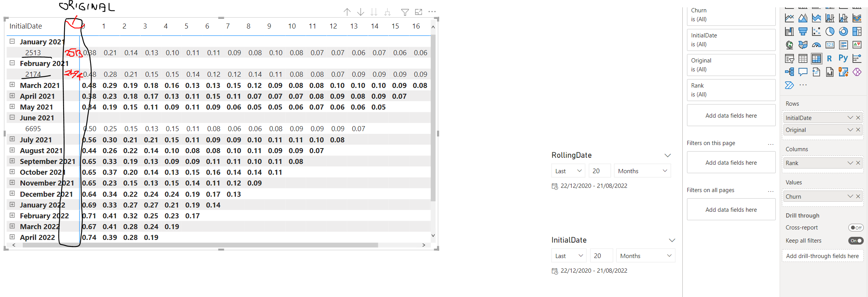Open Focus mode for the matrix visual
The height and width of the screenshot is (297, 868).
[x=418, y=12]
